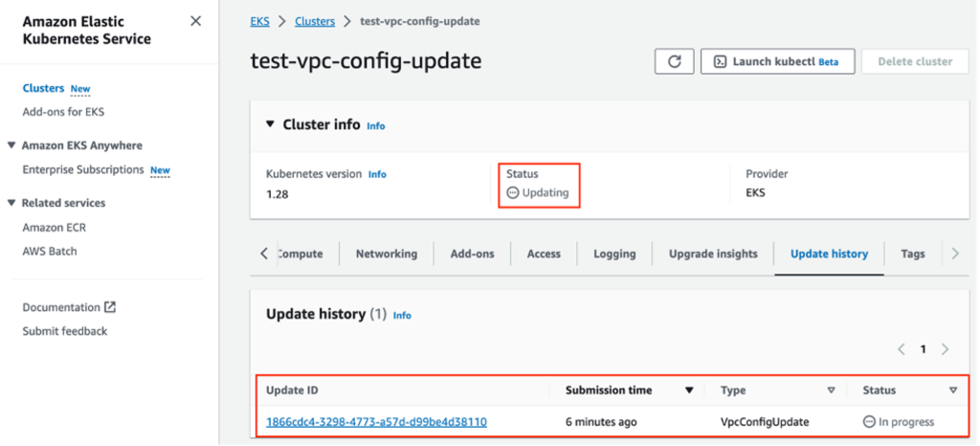Screen dimensions: 980x446
Task: Open AWS Batch related service
Action: click(x=50, y=251)
